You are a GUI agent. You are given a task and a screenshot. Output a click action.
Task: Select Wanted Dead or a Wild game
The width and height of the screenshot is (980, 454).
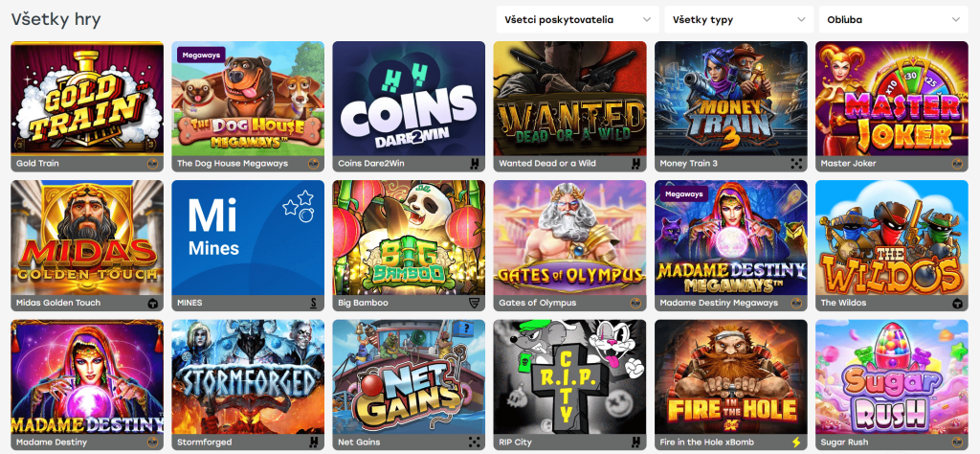click(x=570, y=99)
